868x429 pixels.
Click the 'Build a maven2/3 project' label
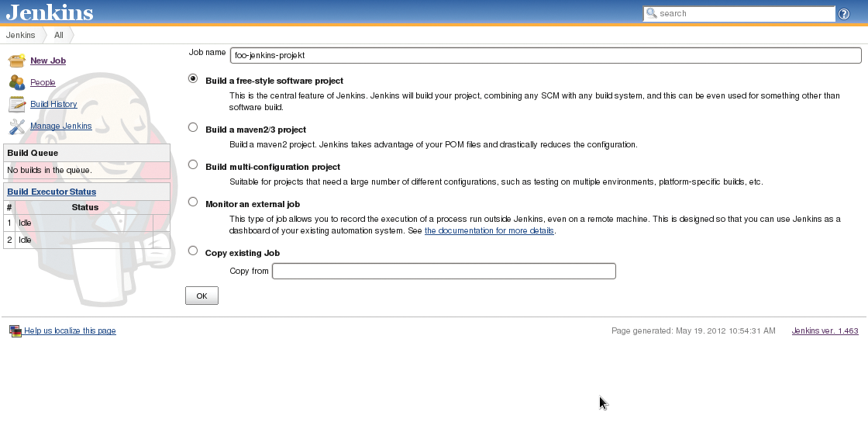[256, 130]
